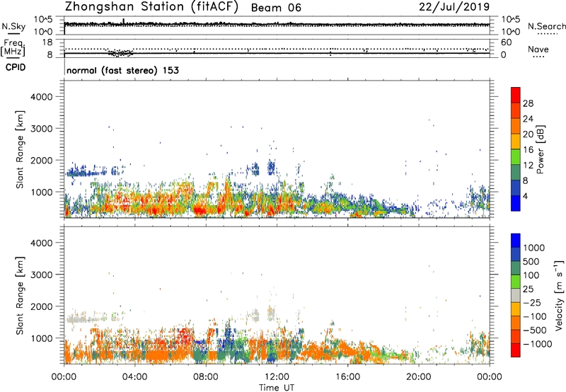The image size is (566, 392).
Task: Click the 'N.Search' legend label
Action: (546, 26)
